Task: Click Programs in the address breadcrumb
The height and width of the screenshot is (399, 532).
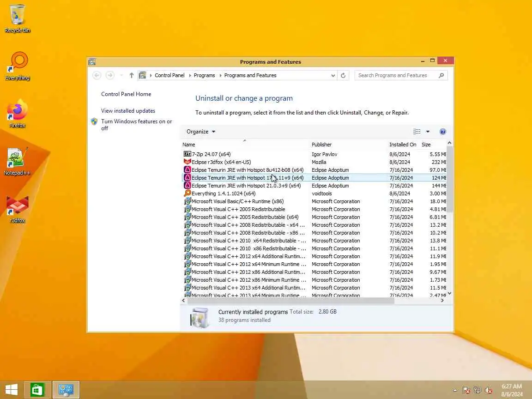Action: pyautogui.click(x=204, y=75)
